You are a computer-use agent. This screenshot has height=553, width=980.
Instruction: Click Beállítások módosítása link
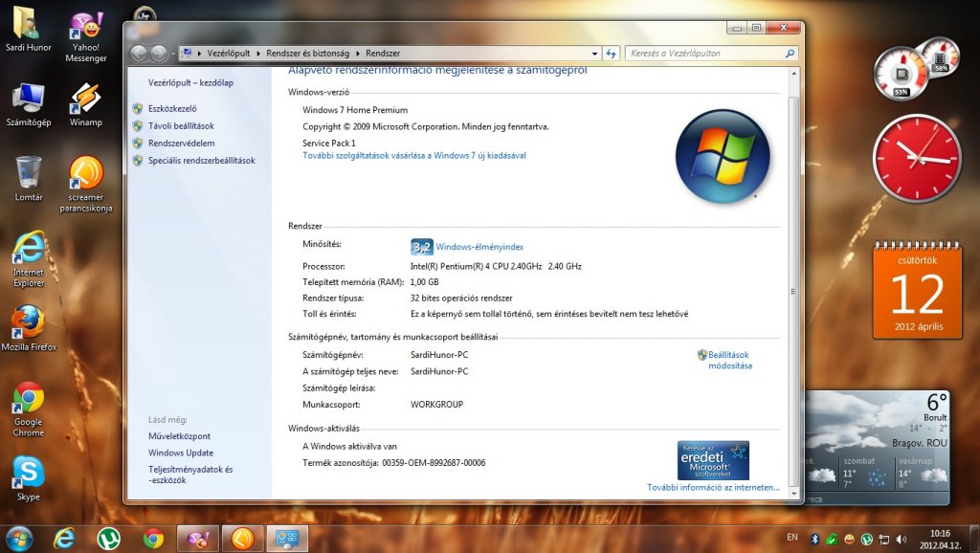tap(729, 360)
